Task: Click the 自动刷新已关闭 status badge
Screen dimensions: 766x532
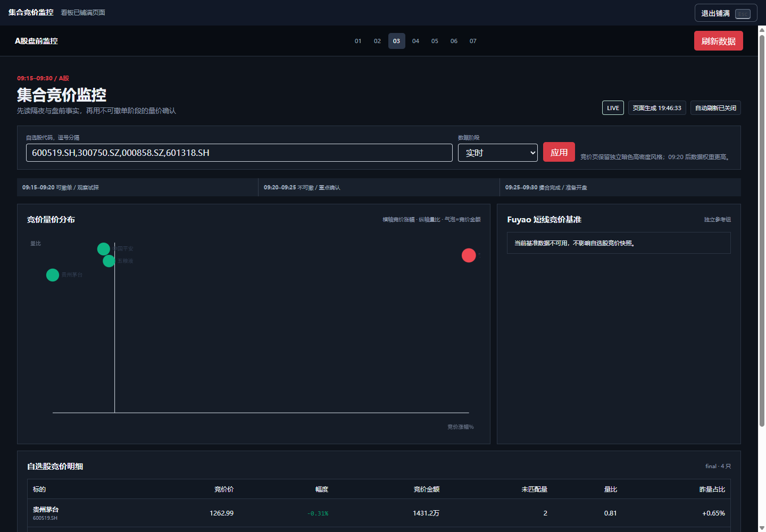Action: (715, 108)
